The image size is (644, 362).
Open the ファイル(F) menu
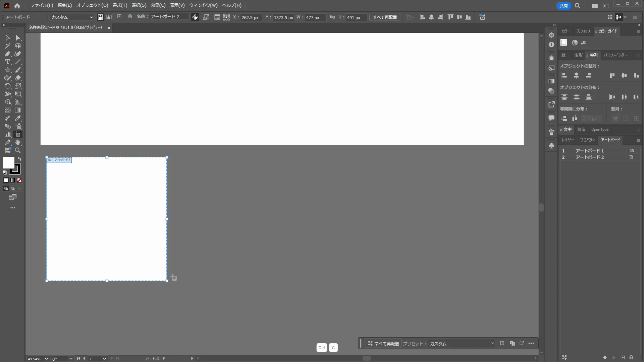tap(42, 5)
